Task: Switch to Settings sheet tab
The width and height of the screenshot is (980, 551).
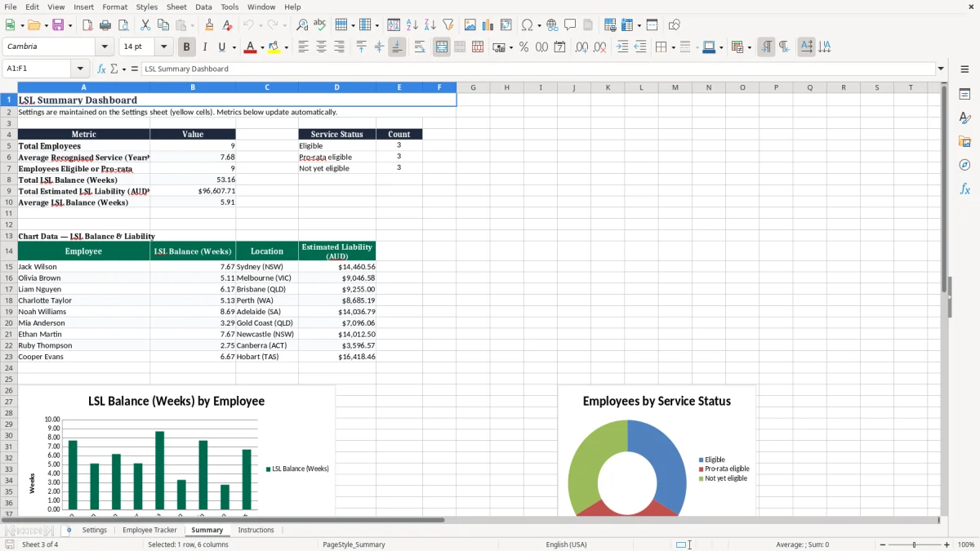Action: (x=94, y=530)
